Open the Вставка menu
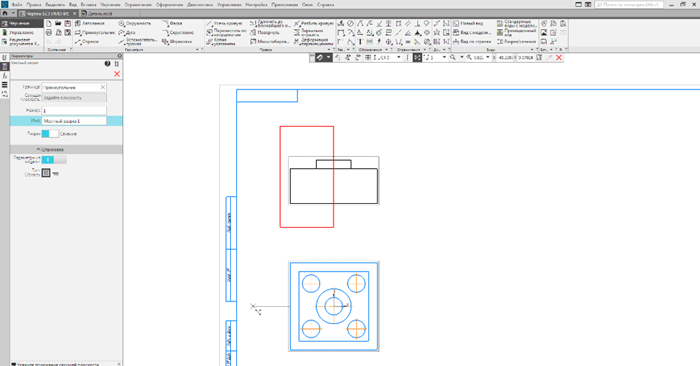The width and height of the screenshot is (700, 366). coord(88,4)
